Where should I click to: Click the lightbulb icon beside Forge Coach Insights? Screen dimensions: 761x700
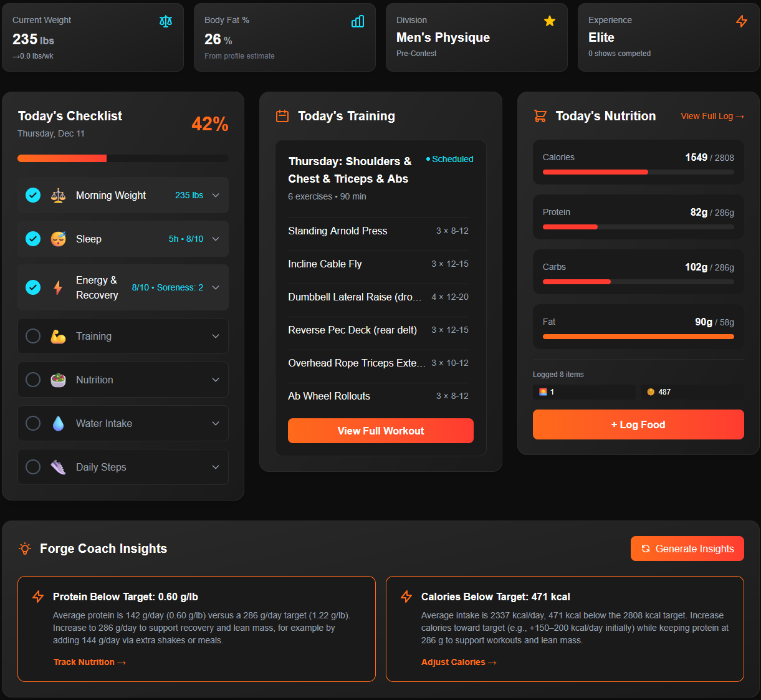pos(24,549)
